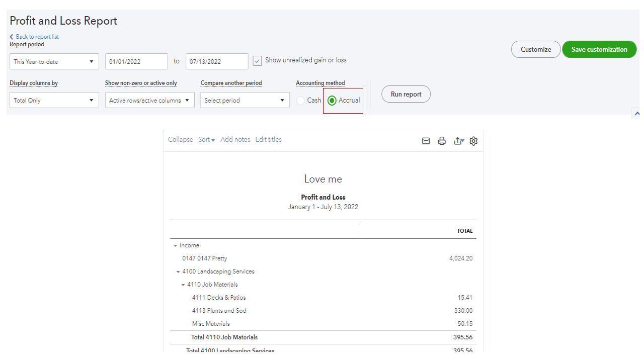Click the start date input field
The image size is (644, 362).
click(x=136, y=61)
